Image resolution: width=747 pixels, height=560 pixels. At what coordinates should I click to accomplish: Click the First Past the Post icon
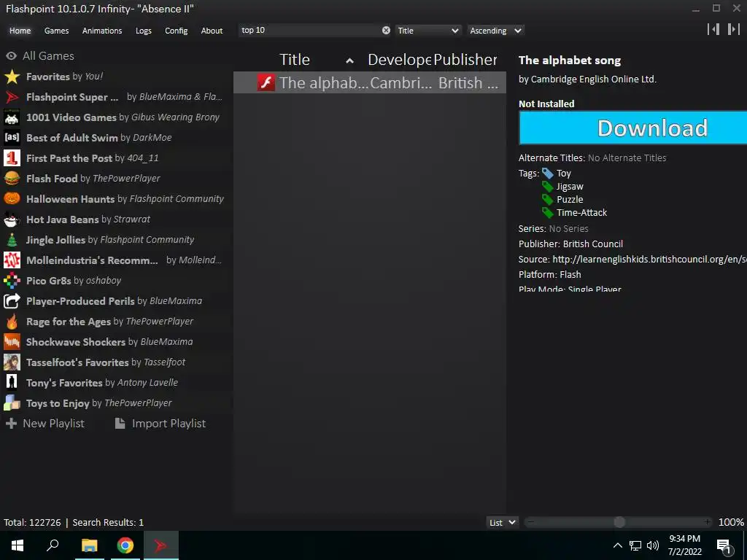point(12,158)
